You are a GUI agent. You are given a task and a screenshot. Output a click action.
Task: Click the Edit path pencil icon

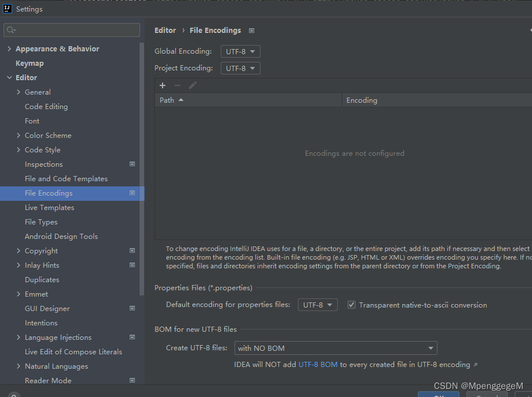pos(193,85)
